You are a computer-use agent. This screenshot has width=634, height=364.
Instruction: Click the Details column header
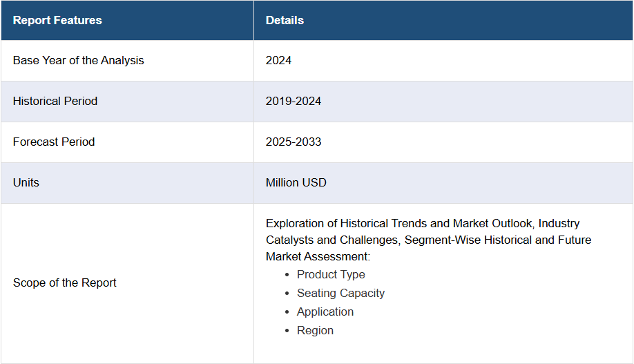[x=285, y=20]
